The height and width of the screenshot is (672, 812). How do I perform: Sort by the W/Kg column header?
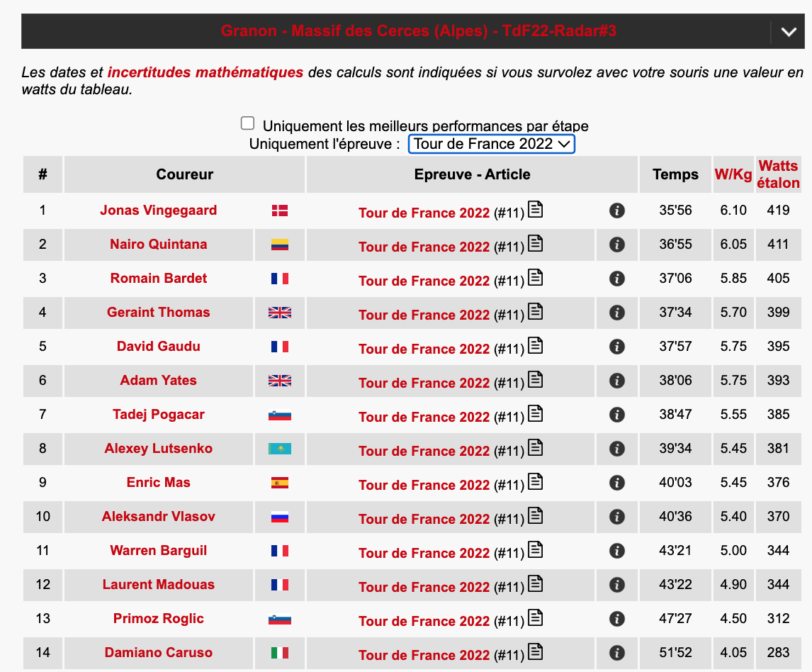click(x=733, y=174)
